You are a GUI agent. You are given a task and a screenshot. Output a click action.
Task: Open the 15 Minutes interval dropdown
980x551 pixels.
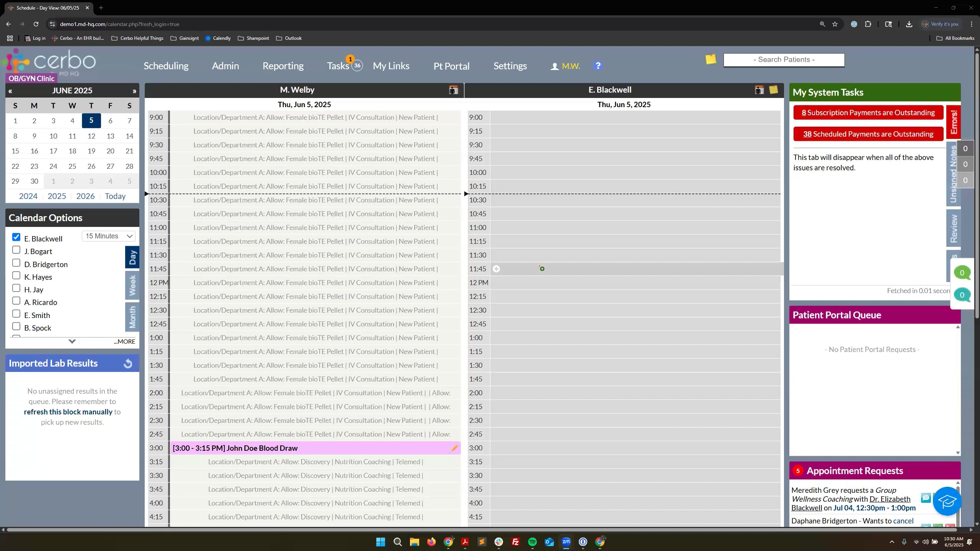coord(109,236)
